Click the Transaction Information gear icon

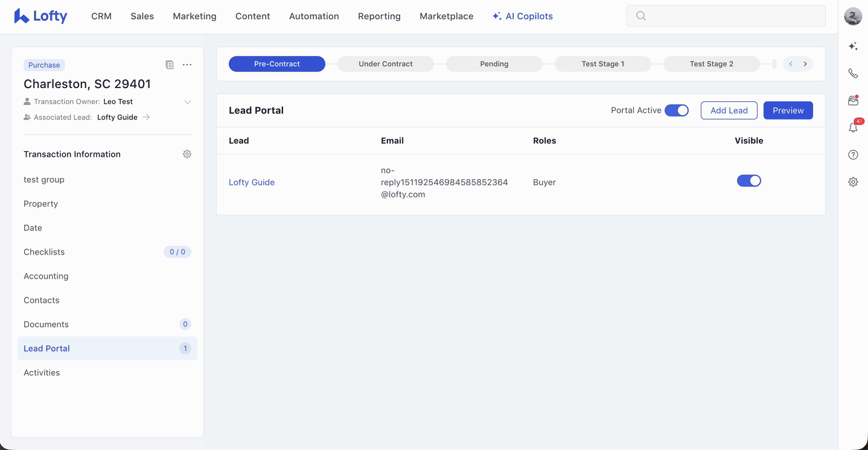click(x=187, y=154)
